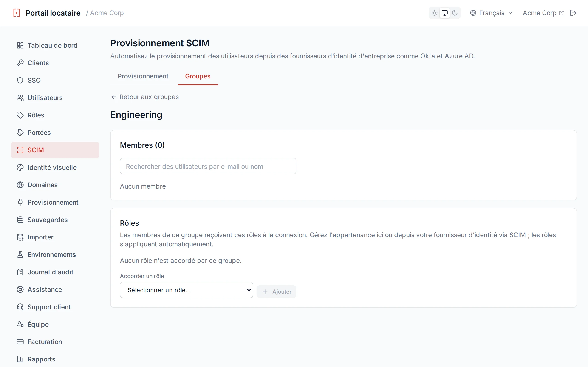Click the Ajouter role button
The width and height of the screenshot is (588, 367).
277,292
